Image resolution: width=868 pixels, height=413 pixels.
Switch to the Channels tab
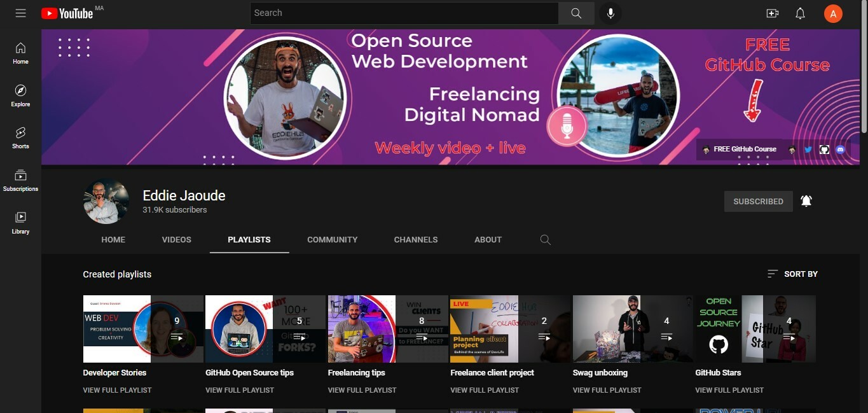(416, 240)
